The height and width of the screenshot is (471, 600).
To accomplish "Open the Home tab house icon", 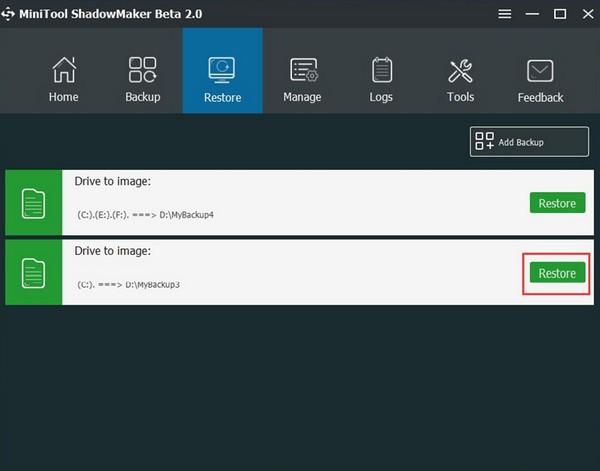I will (64, 70).
